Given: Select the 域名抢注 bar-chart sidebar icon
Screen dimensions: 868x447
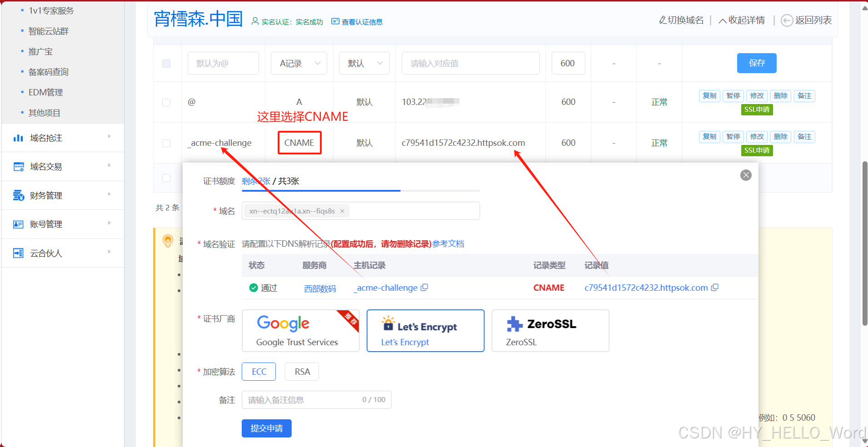Looking at the screenshot, I should tap(18, 138).
